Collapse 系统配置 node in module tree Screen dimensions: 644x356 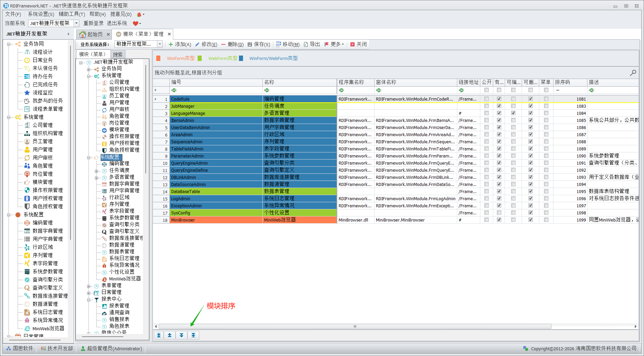point(88,158)
